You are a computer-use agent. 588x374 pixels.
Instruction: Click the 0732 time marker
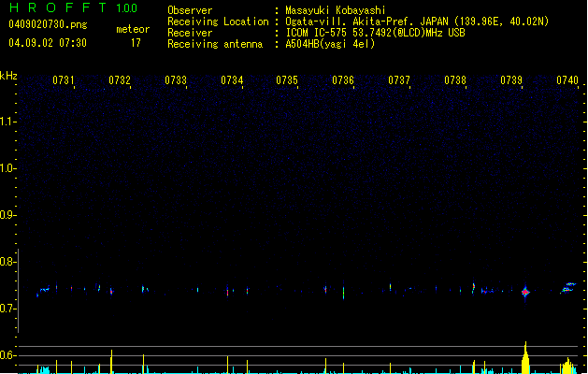coord(120,80)
